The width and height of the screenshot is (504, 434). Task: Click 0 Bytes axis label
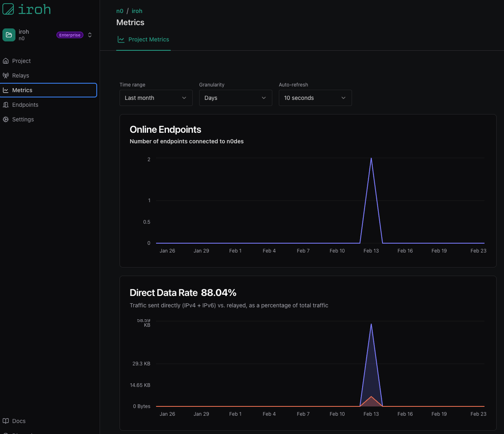point(142,406)
